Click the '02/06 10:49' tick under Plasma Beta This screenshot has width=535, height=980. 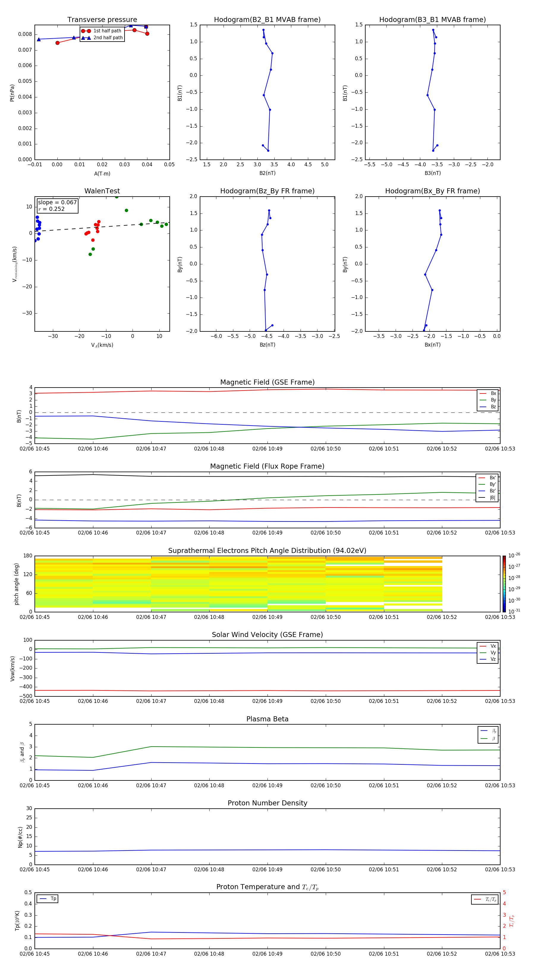click(x=267, y=785)
